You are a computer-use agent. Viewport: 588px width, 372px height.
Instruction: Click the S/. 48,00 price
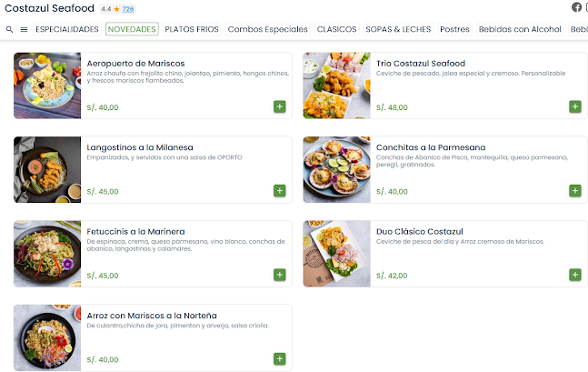coord(392,107)
